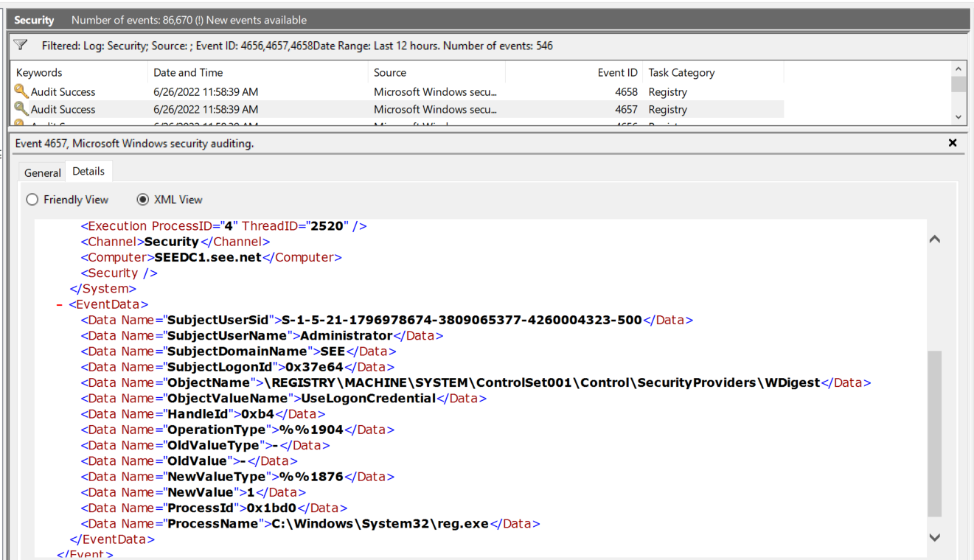Click the key icon on the 4657 row
This screenshot has height=560, width=974.
pyautogui.click(x=21, y=109)
